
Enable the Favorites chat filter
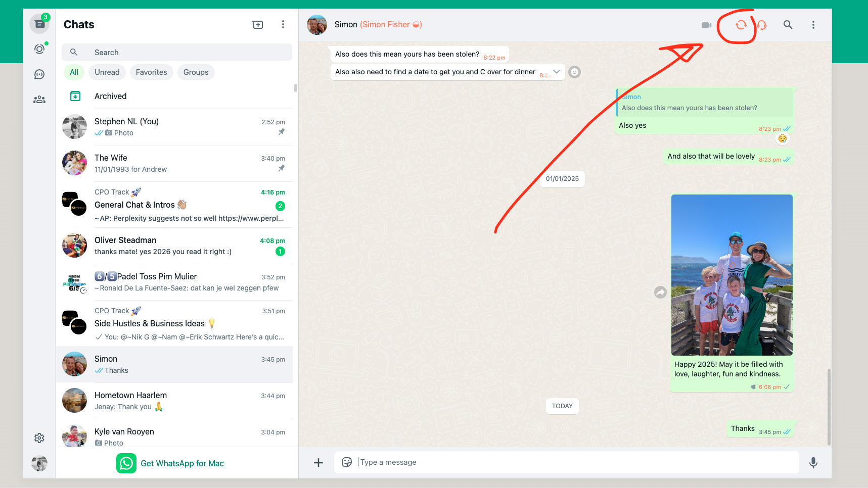(x=151, y=72)
